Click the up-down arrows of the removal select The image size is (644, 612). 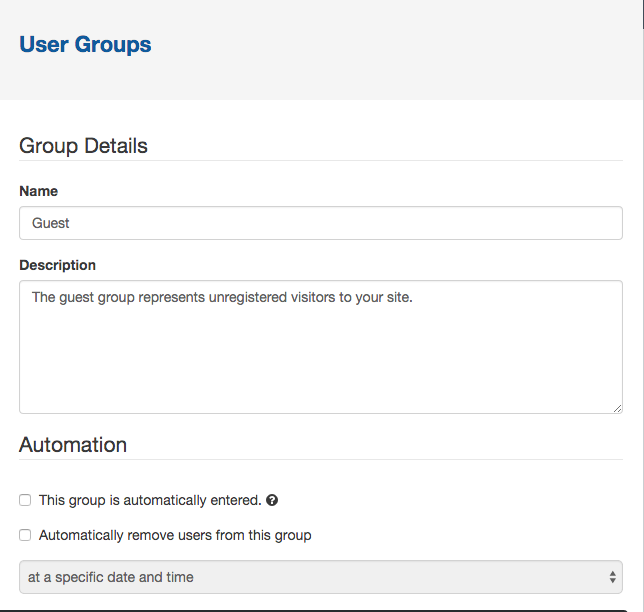tap(612, 577)
